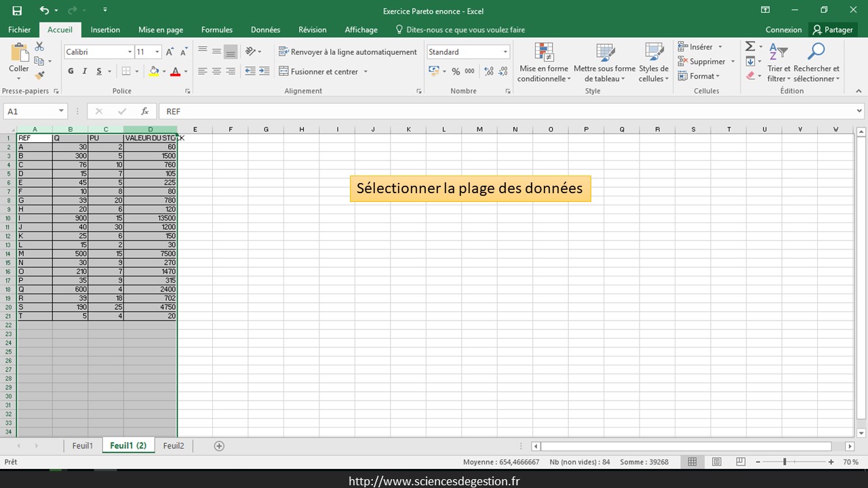868x488 pixels.
Task: Click the Cut scissors icon
Action: (x=39, y=46)
